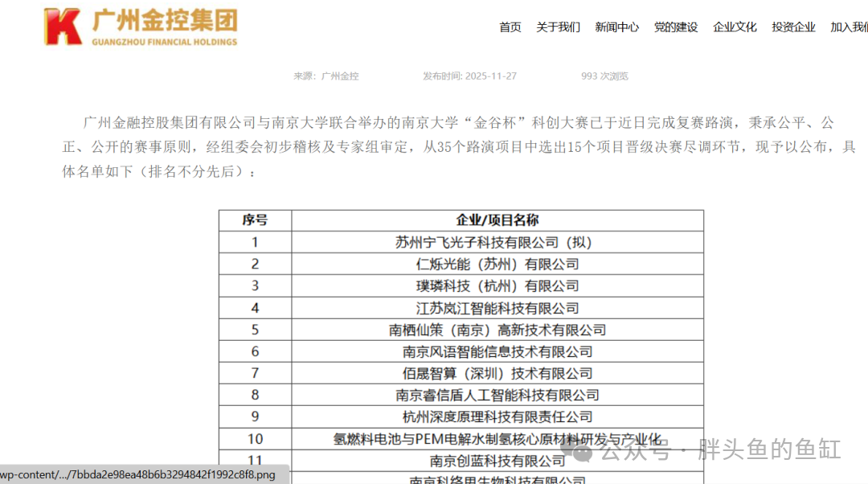Click serial number 5 cell

tap(256, 330)
